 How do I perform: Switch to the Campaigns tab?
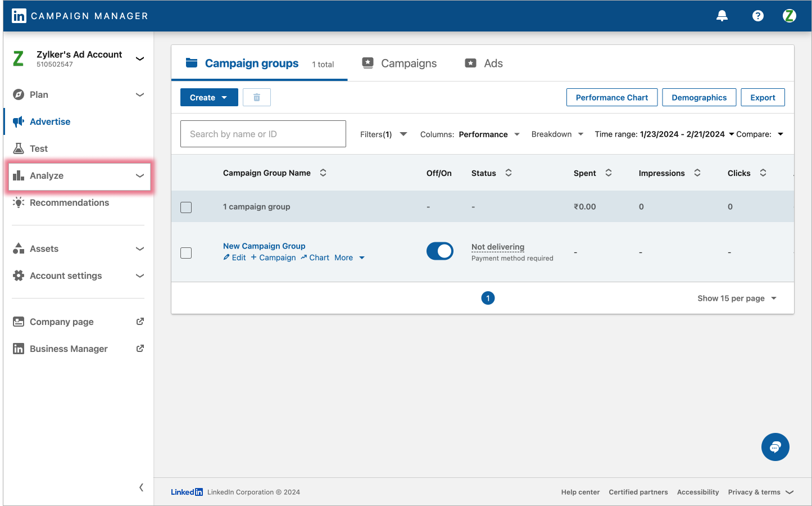400,64
